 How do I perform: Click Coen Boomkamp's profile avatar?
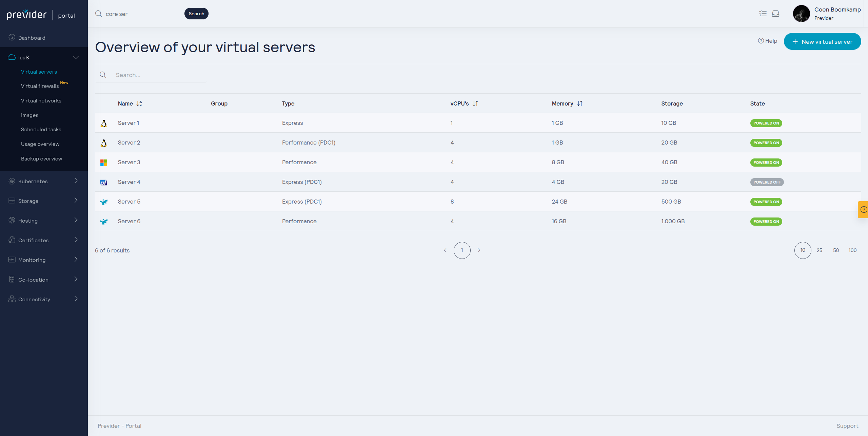pyautogui.click(x=801, y=14)
